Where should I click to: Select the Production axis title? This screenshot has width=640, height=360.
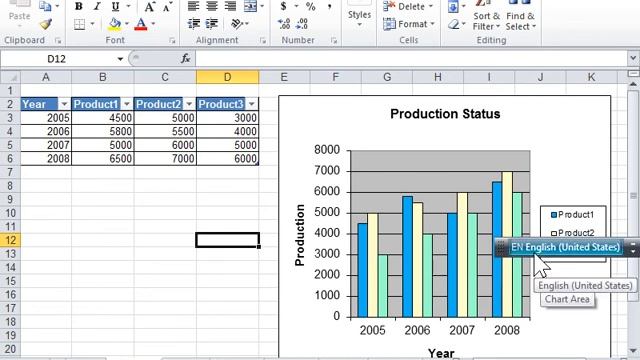pyautogui.click(x=300, y=235)
